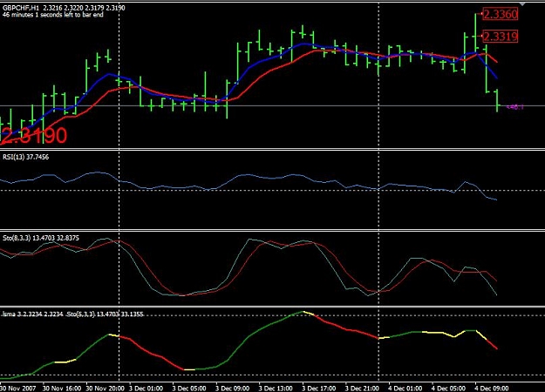Screen dimensions: 545x392
Task: Click the large red 2.3190 price text
Action: [x=34, y=135]
